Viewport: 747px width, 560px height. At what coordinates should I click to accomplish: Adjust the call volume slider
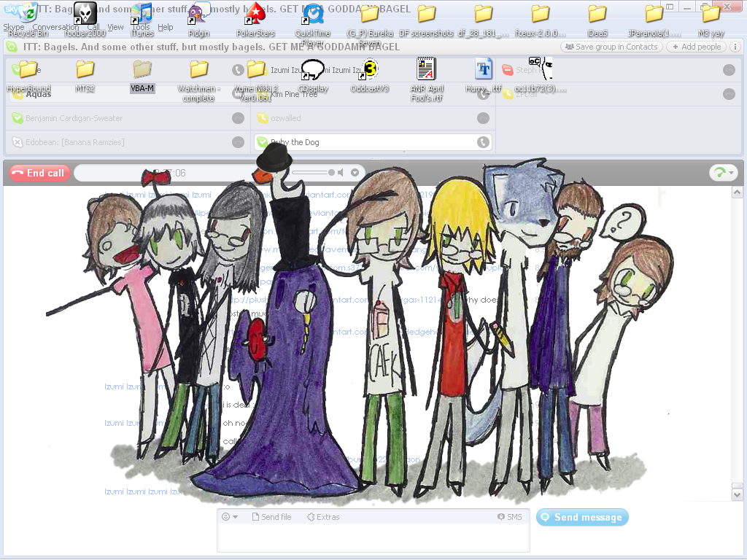coord(314,173)
